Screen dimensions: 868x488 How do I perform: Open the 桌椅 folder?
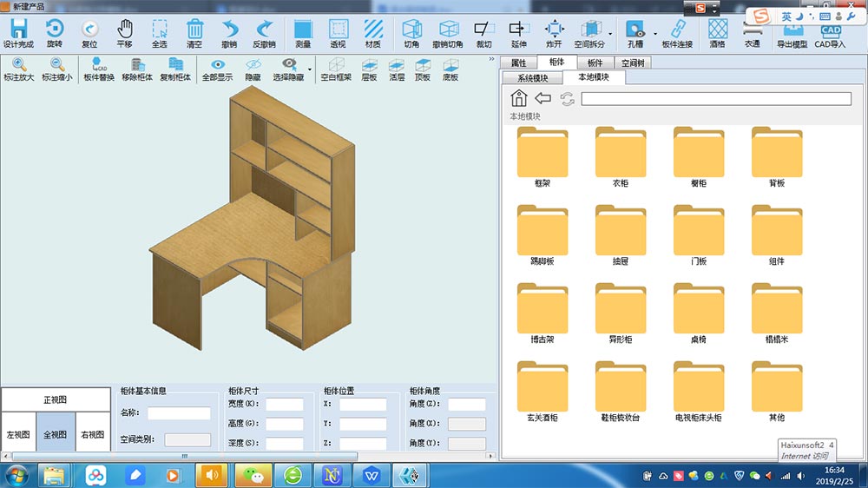[x=699, y=313]
